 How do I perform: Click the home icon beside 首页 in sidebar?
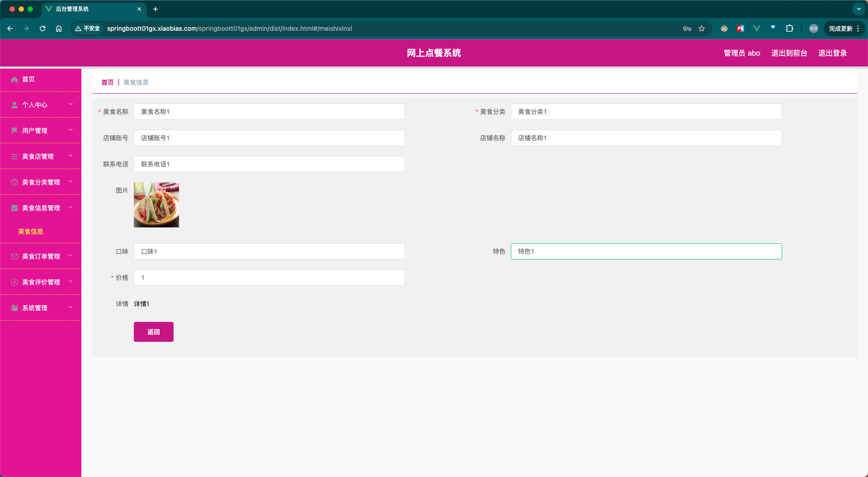click(14, 80)
